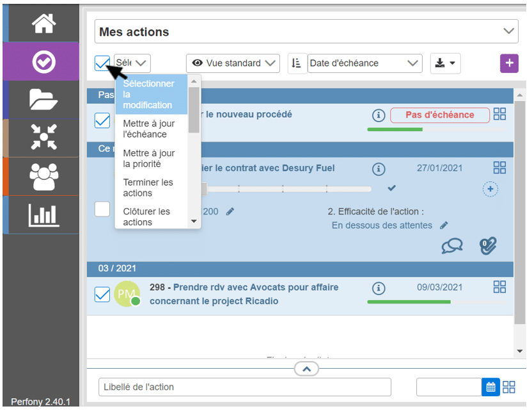This screenshot has height=411, width=532.
Task: Select Mettre à jour l'échéance menu option
Action: coord(149,129)
